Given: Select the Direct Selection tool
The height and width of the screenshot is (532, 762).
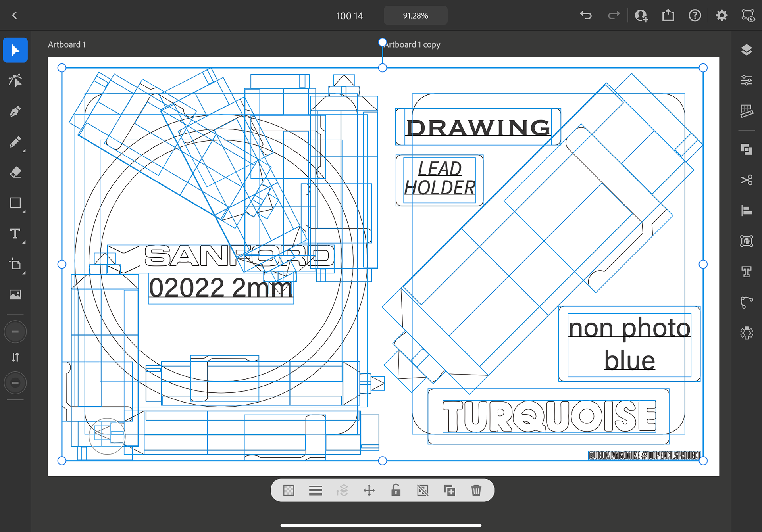Looking at the screenshot, I should click(15, 81).
